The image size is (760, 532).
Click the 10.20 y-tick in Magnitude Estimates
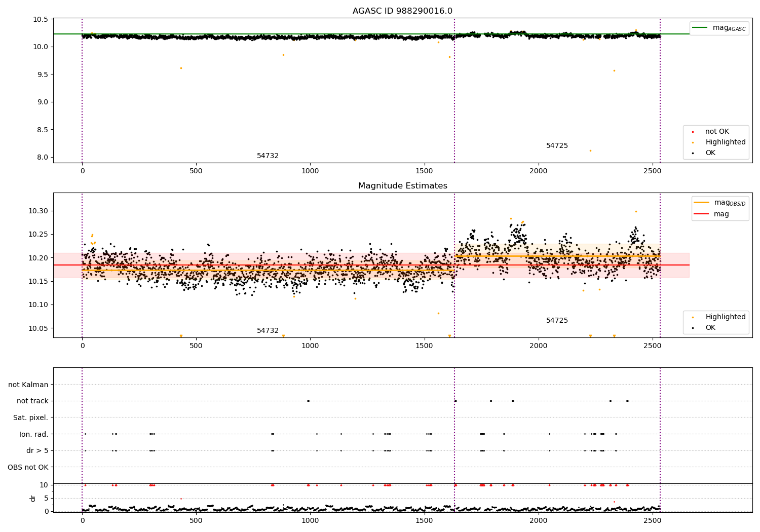click(x=39, y=258)
